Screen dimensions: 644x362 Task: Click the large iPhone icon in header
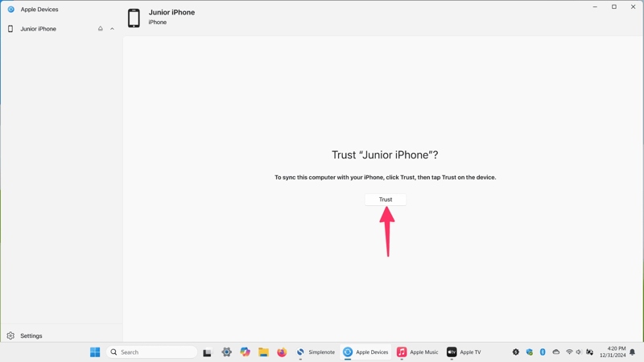click(134, 18)
